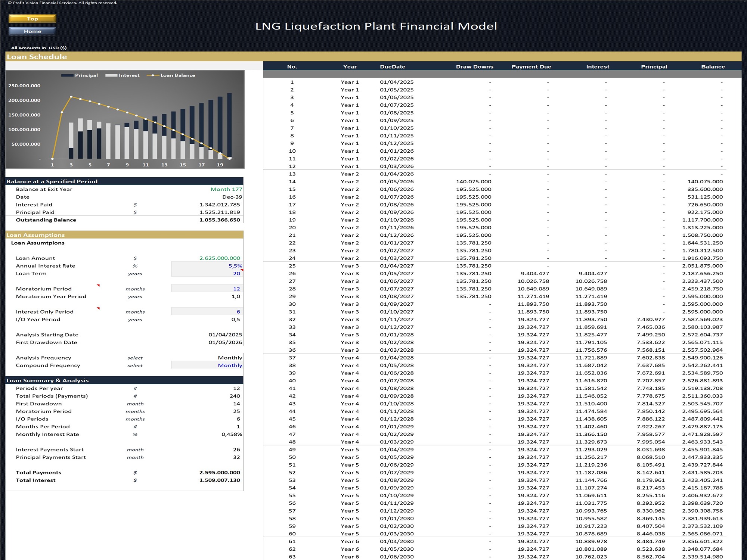
Task: Open the Analysis Frequency selector
Action: [230, 357]
